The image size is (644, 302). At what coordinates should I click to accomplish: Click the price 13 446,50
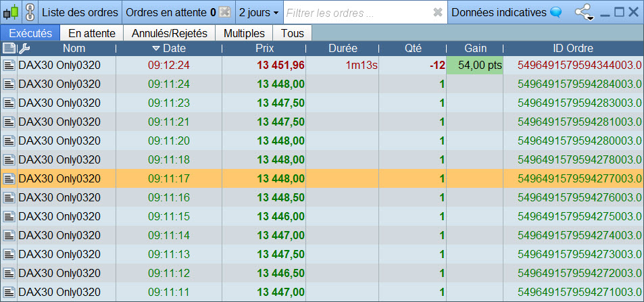281,273
